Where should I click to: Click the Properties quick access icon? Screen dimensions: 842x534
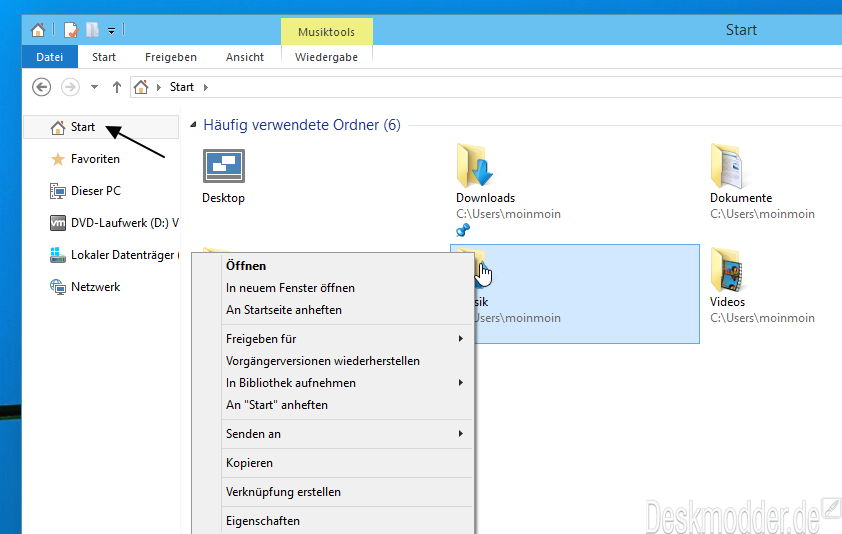click(71, 30)
